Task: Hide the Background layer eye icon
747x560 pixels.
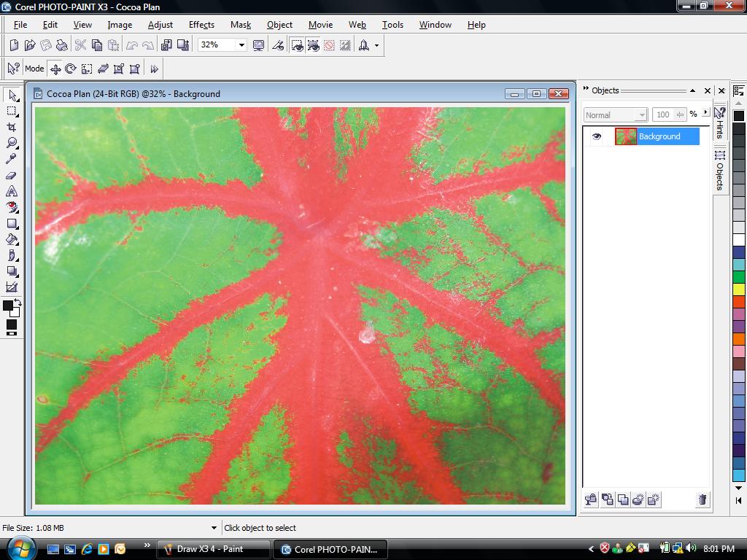Action: [x=596, y=136]
